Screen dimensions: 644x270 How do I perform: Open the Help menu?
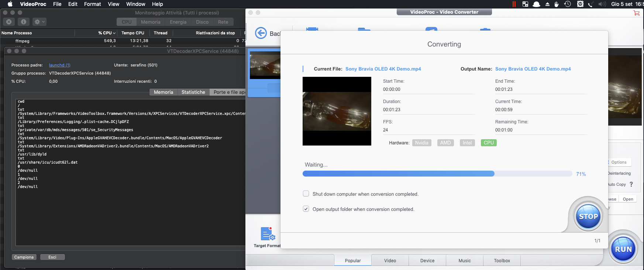point(157,4)
